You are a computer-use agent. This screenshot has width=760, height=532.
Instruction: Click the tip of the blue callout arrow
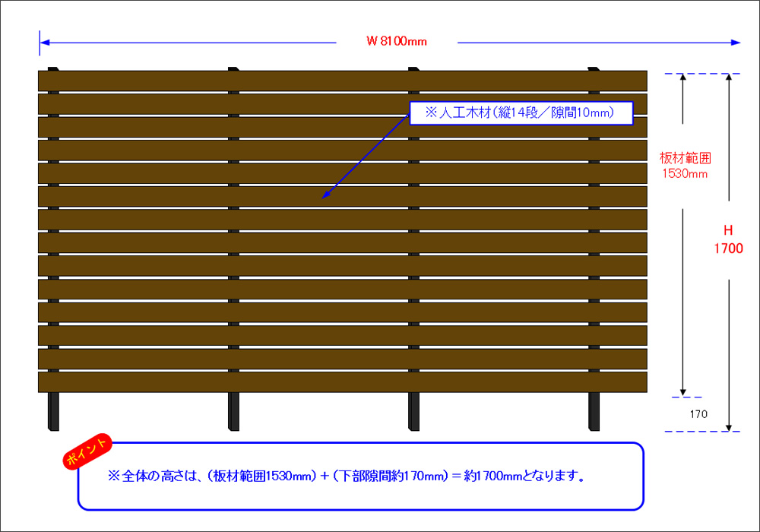(324, 197)
